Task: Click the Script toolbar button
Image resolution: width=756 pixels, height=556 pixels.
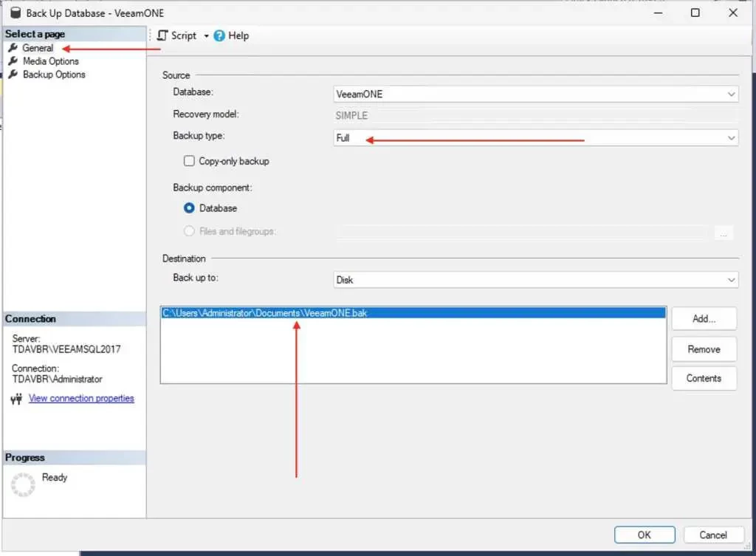Action: click(177, 35)
